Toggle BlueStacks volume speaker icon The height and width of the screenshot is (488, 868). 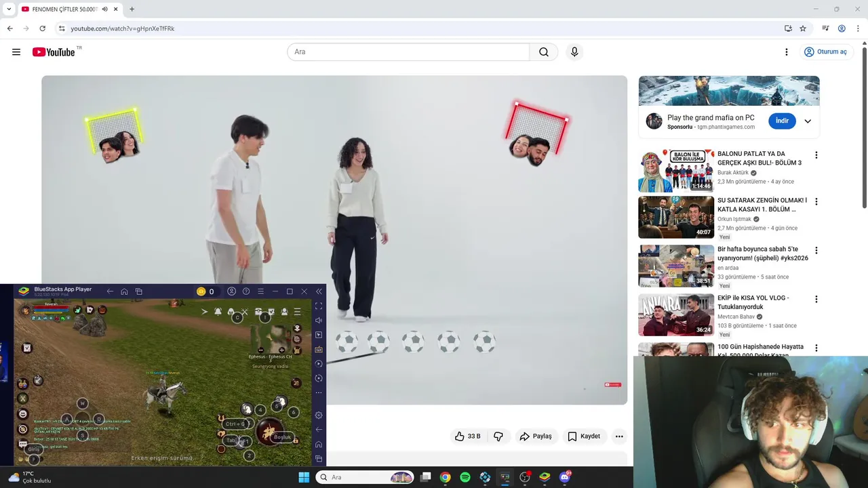coord(319,321)
